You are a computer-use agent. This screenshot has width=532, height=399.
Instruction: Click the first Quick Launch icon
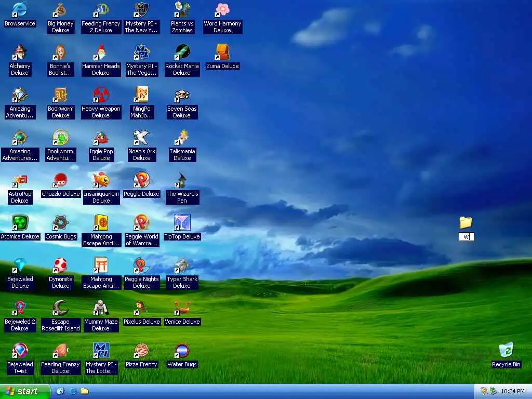click(x=60, y=391)
